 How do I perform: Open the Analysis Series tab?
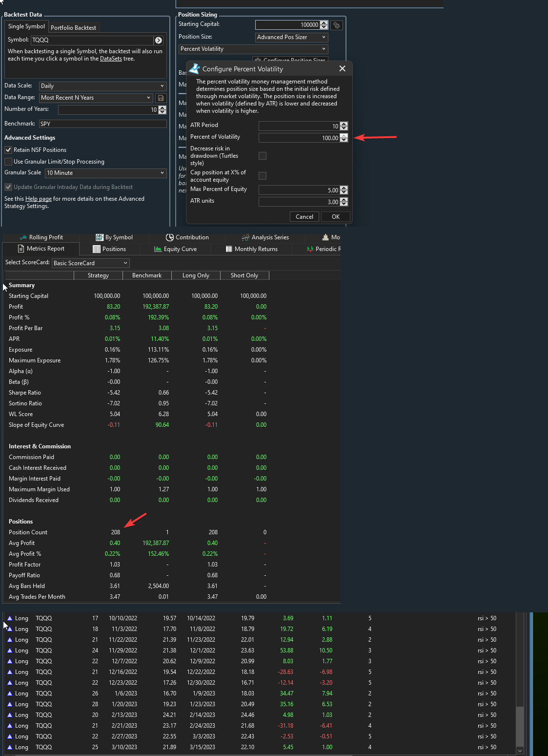[x=265, y=237]
